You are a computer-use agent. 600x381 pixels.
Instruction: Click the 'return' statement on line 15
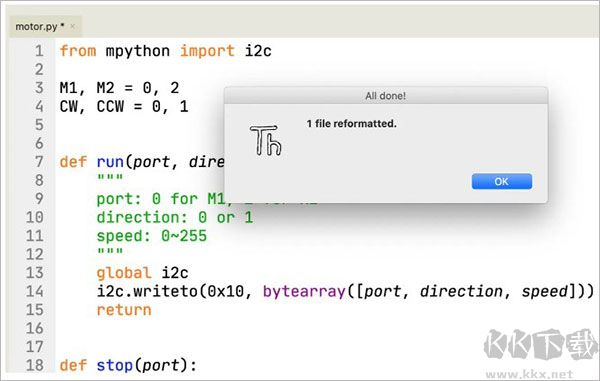click(x=124, y=309)
